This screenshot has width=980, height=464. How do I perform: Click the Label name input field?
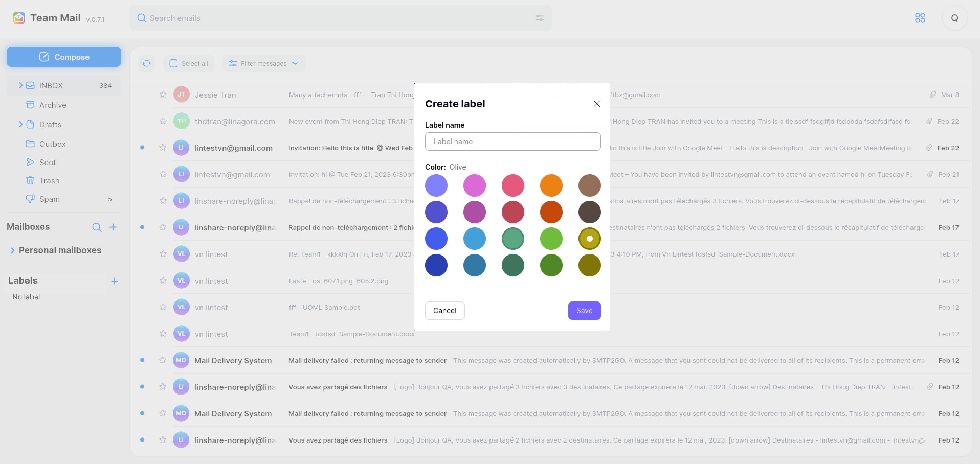(513, 141)
